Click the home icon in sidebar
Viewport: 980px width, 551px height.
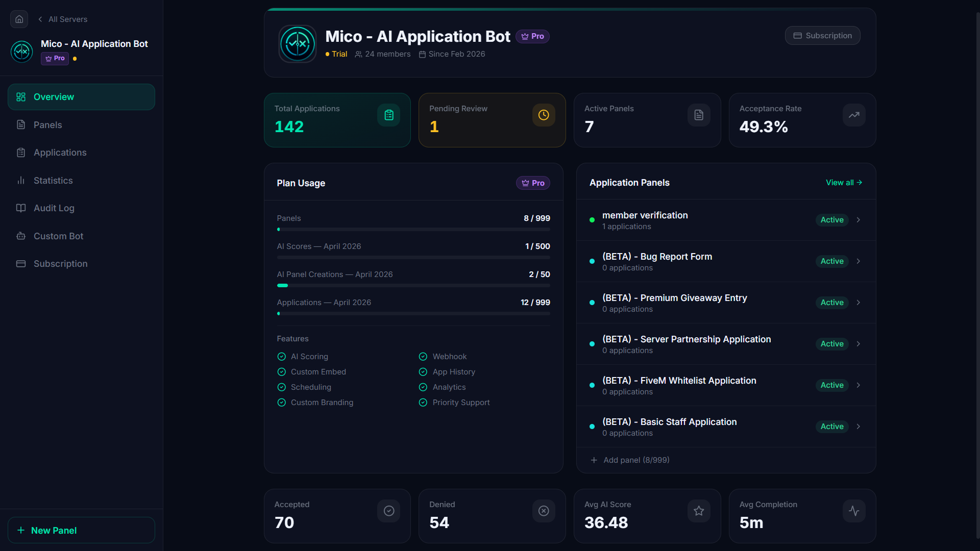[19, 19]
